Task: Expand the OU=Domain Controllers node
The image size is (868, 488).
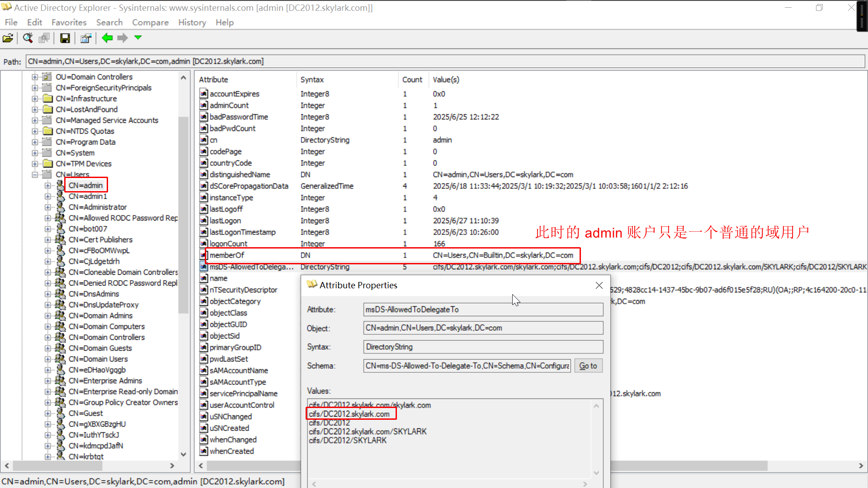Action: coord(35,77)
